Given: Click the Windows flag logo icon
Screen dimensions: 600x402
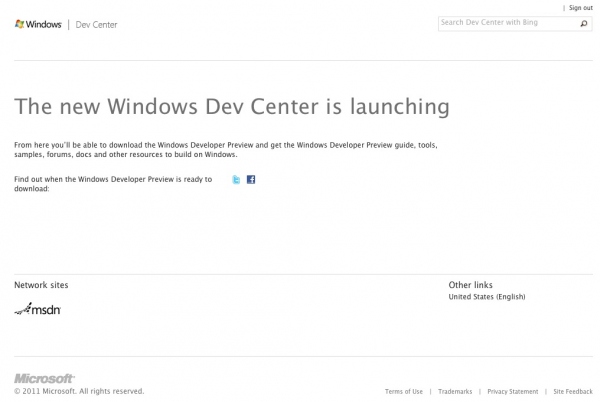Looking at the screenshot, I should (x=19, y=24).
